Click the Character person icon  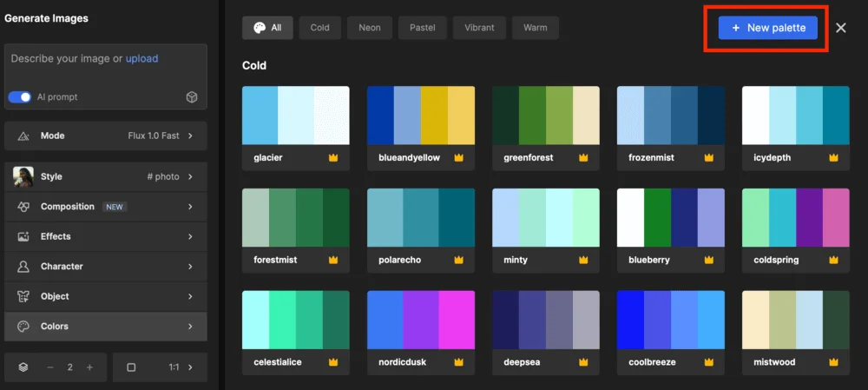[x=23, y=267]
